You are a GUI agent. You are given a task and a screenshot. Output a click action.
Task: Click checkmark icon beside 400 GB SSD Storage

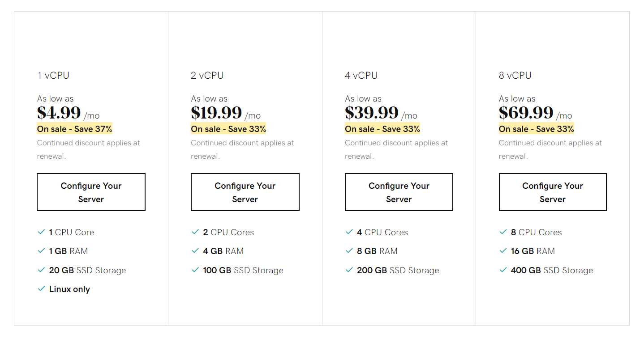503,270
